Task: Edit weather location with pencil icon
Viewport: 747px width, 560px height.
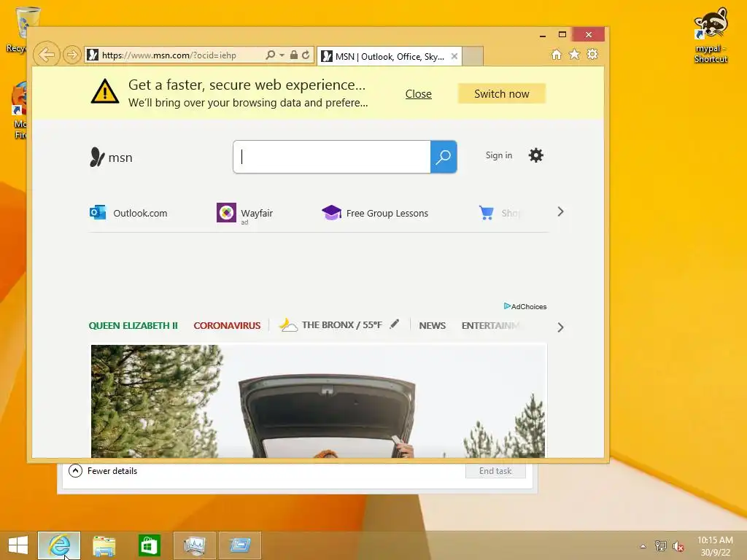Action: tap(394, 324)
